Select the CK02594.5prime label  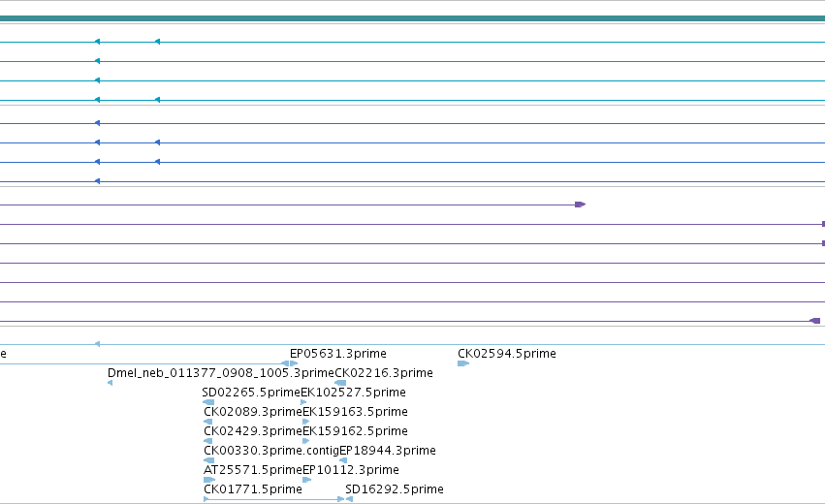[x=507, y=354]
